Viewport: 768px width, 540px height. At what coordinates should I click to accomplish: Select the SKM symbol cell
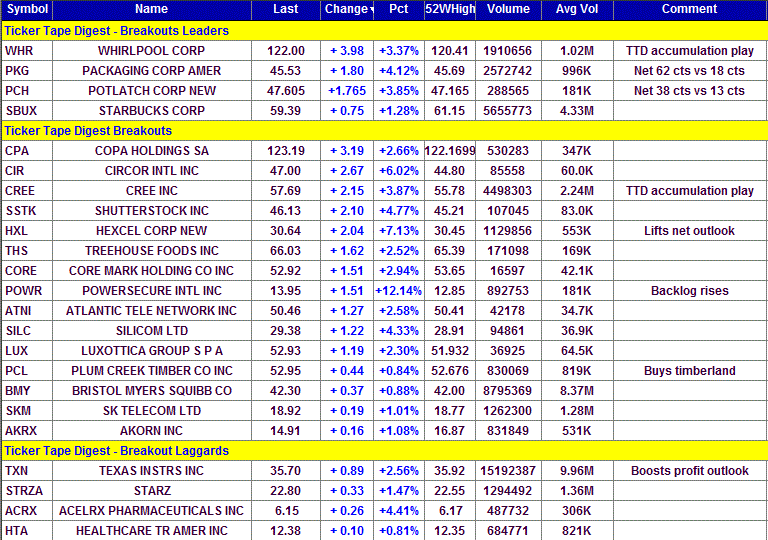[x=27, y=411]
